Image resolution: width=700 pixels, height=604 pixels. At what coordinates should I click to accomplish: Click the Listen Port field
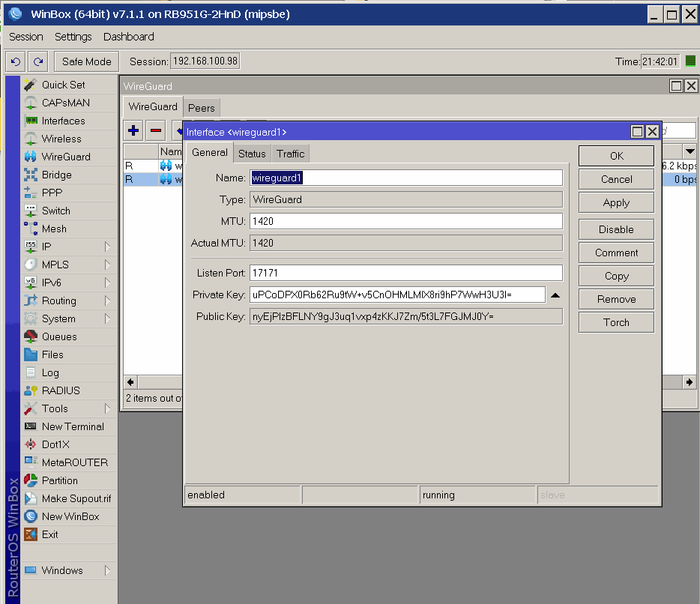click(x=405, y=273)
